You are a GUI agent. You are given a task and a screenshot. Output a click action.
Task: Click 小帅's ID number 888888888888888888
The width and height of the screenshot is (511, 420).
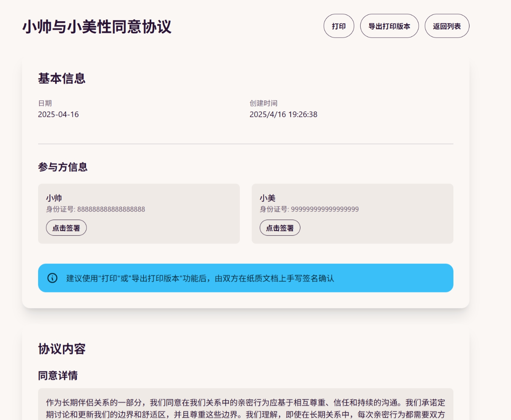111,209
